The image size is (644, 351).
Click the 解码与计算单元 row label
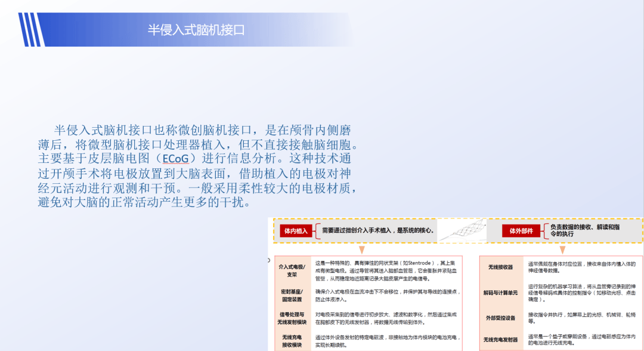[500, 293]
